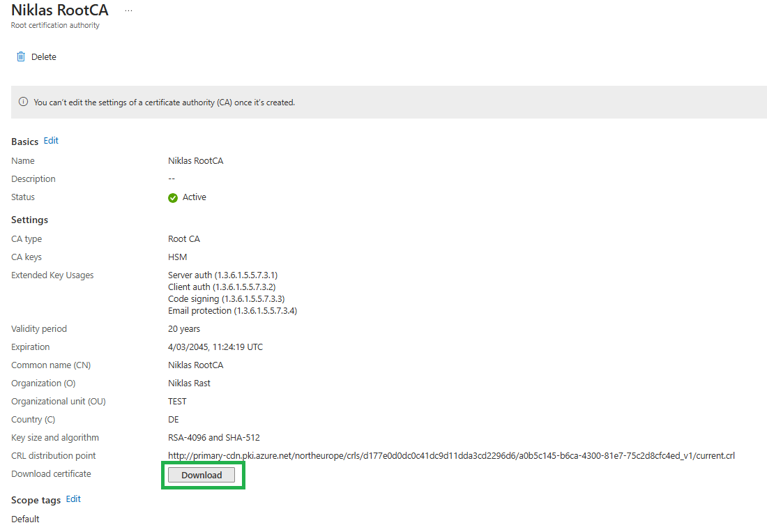This screenshot has height=532, width=767.
Task: Click the info icon in the notice banner
Action: pyautogui.click(x=24, y=102)
